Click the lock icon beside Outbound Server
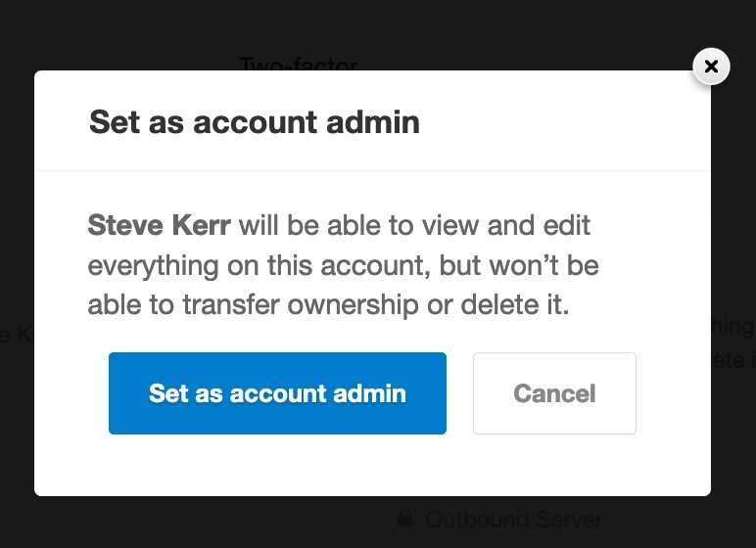The width and height of the screenshot is (756, 548). point(404,517)
